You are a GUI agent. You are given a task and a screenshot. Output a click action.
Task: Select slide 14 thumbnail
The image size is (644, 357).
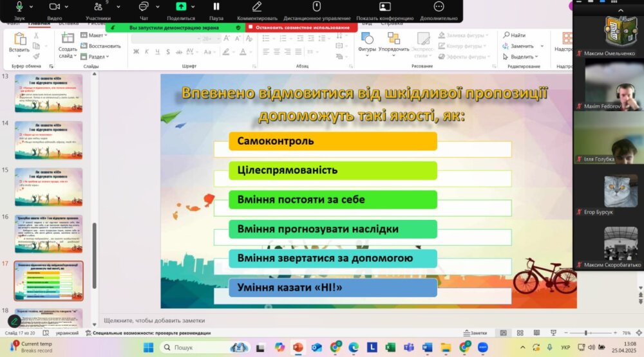(x=48, y=140)
